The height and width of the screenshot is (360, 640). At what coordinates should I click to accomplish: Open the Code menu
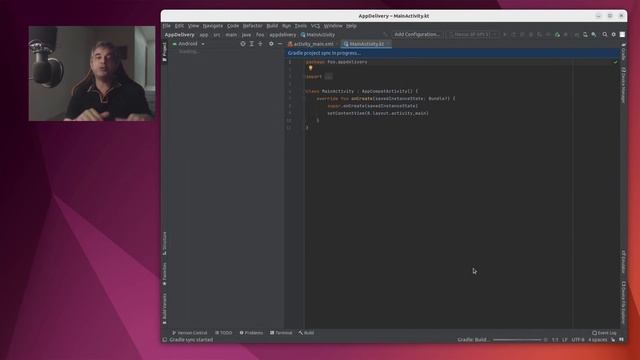pyautogui.click(x=233, y=26)
